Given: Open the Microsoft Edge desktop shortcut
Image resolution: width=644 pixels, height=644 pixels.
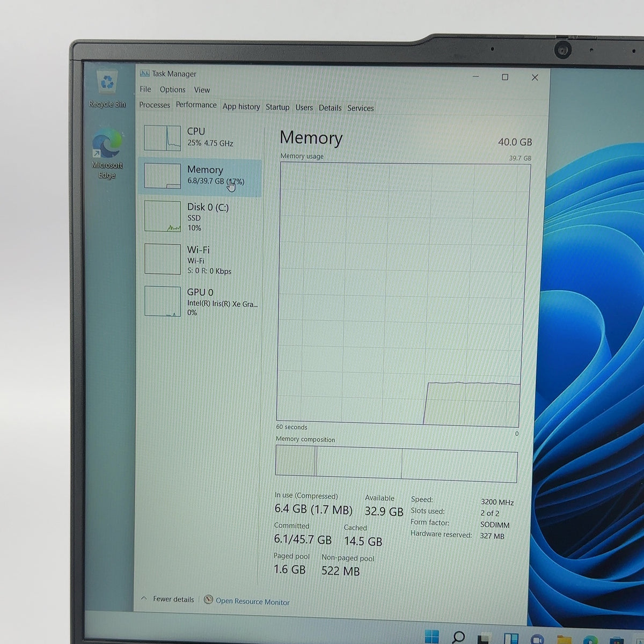Looking at the screenshot, I should point(107,154).
